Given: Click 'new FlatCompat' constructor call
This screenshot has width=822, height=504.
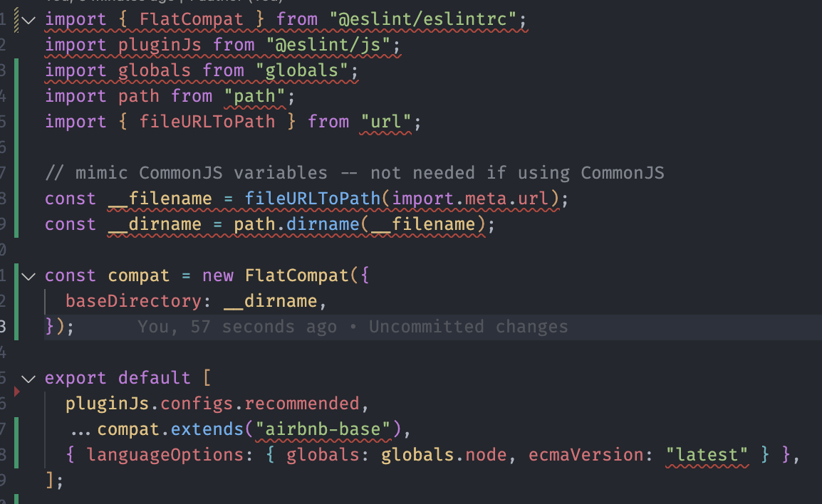Looking at the screenshot, I should tap(275, 275).
